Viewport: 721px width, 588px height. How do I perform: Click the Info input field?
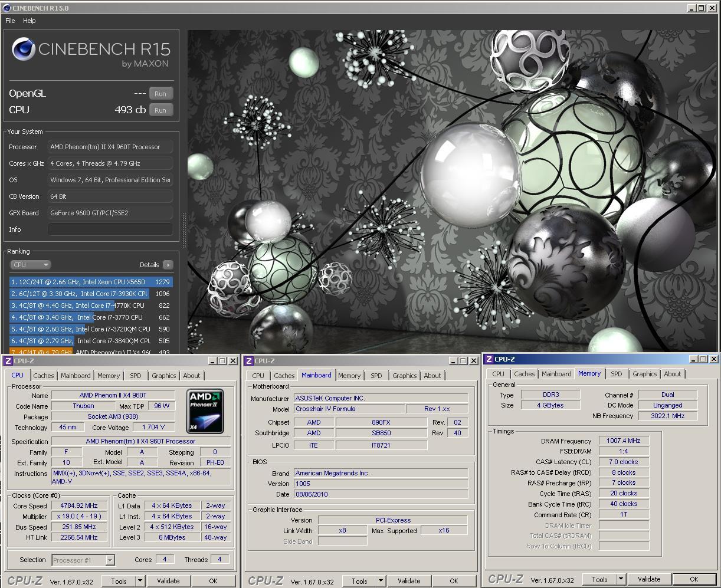tap(110, 229)
